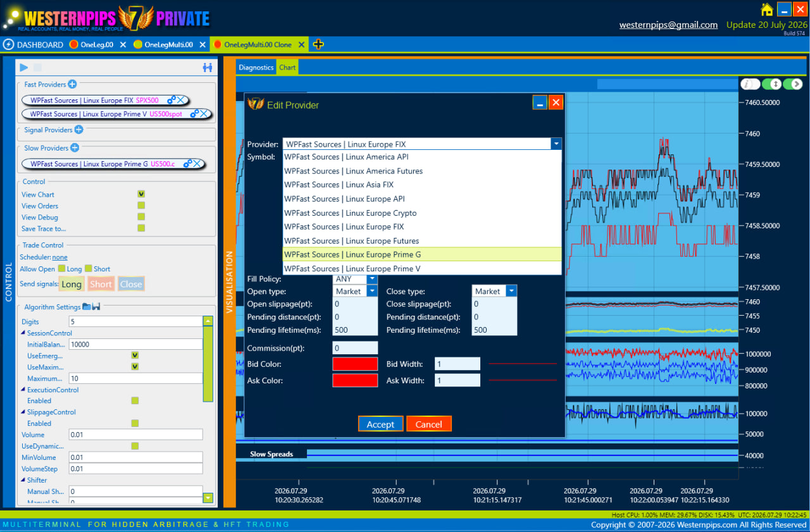The image size is (810, 532).
Task: Check Allow Open Short
Action: click(89, 269)
